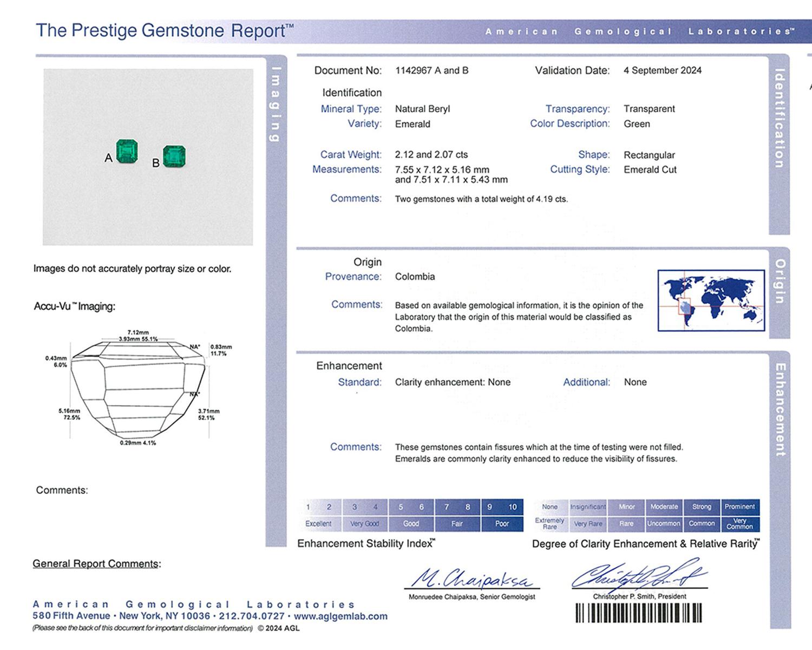Click validation date 4 September 2024

(663, 70)
